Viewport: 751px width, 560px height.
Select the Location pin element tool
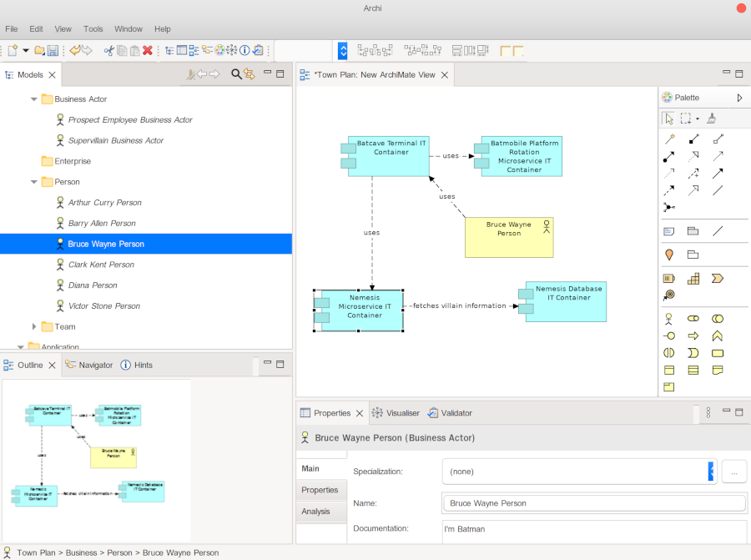(669, 255)
